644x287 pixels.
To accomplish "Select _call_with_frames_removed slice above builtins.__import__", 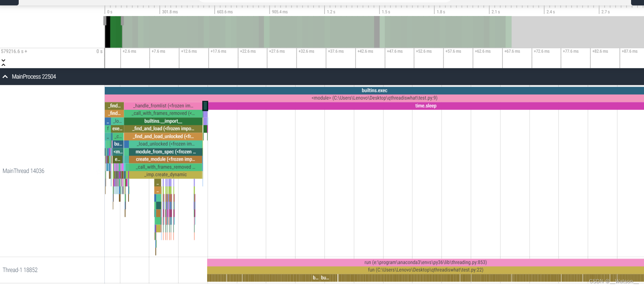I will point(163,113).
